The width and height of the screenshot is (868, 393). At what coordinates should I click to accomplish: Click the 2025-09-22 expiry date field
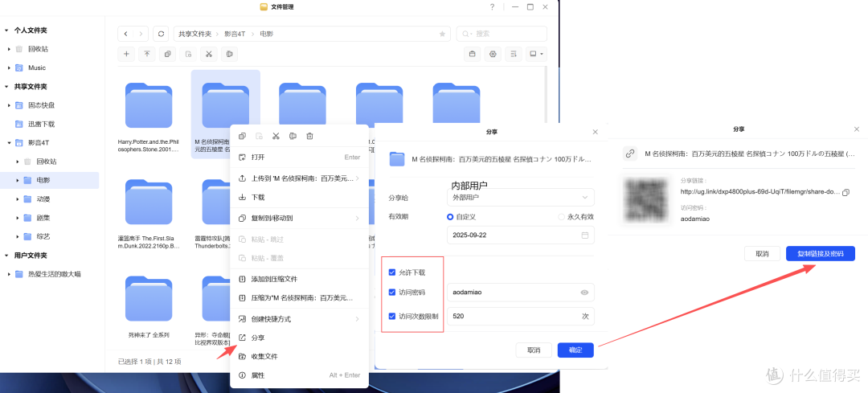click(x=520, y=235)
